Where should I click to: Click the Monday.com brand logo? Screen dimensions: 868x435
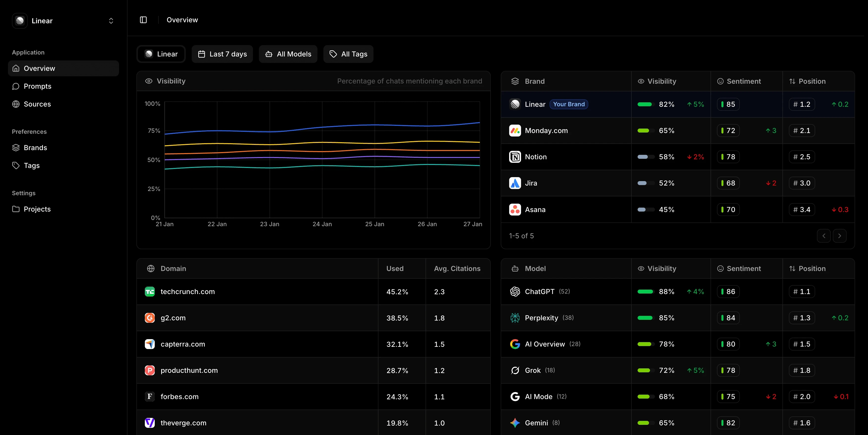pos(515,131)
